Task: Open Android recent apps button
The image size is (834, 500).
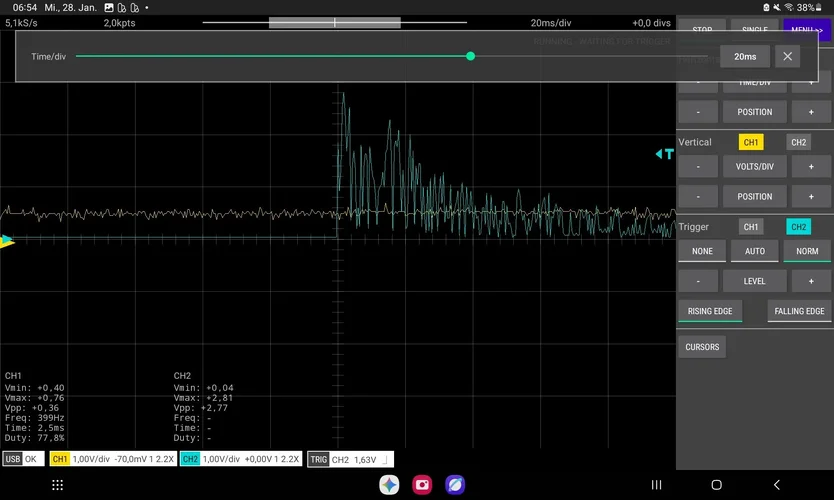Action: click(x=656, y=485)
